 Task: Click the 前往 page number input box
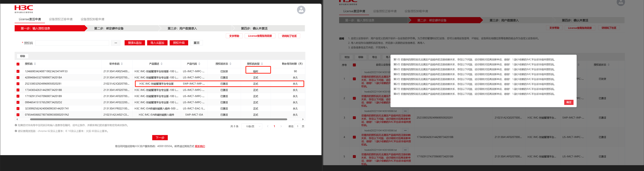298,126
